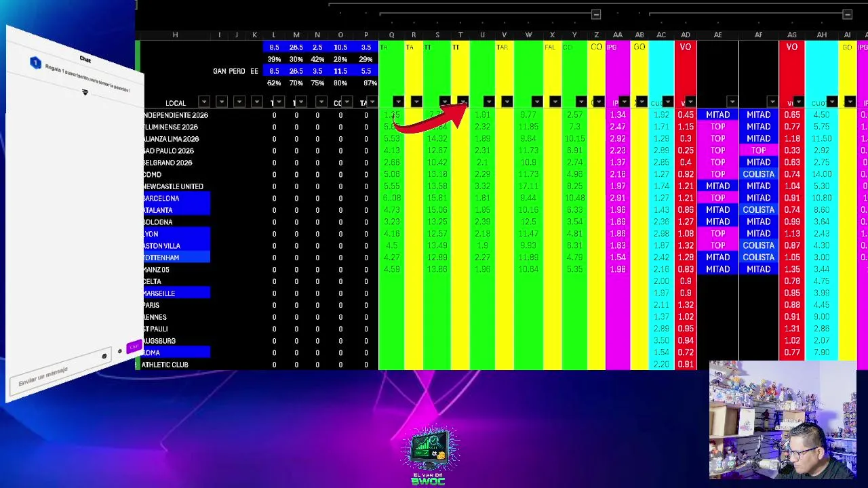Click the MAINZ 05 cell

176,269
